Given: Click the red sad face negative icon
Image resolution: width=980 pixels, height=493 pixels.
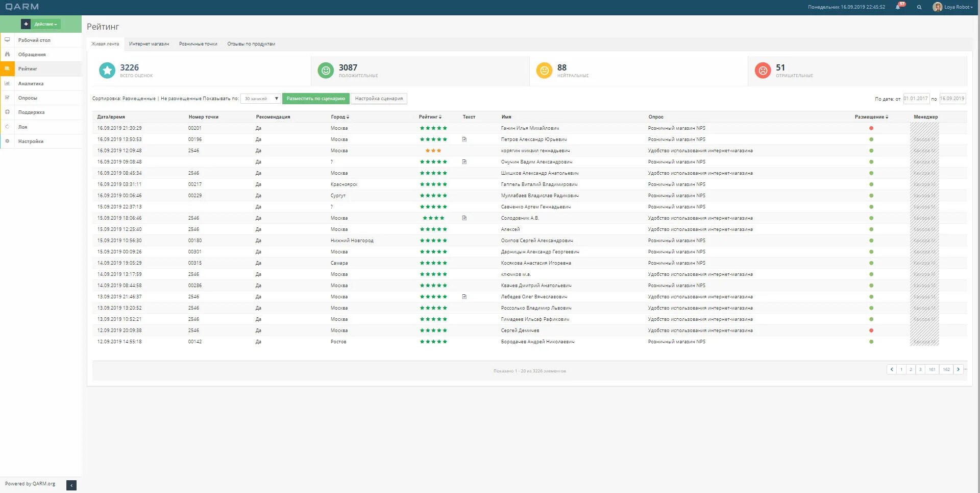Looking at the screenshot, I should 763,71.
